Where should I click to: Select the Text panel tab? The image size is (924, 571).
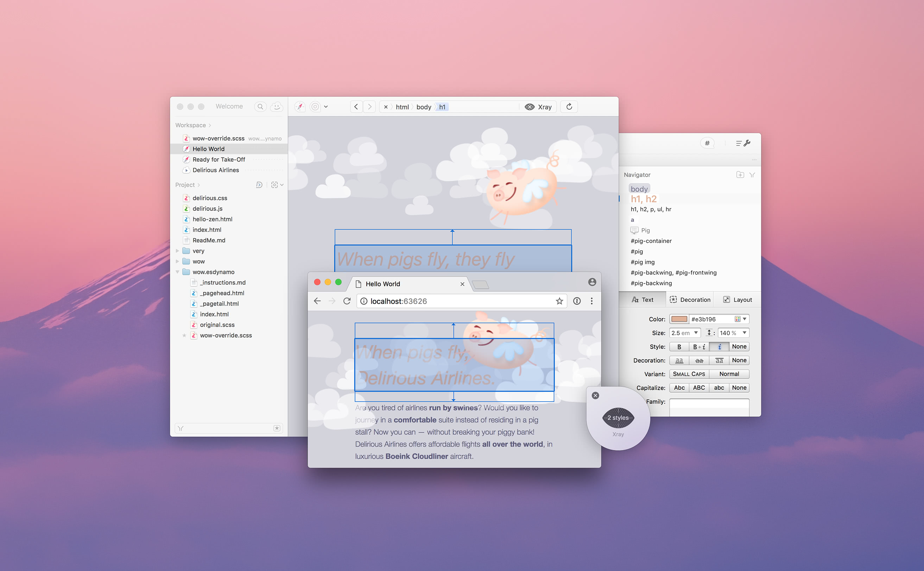[643, 300]
